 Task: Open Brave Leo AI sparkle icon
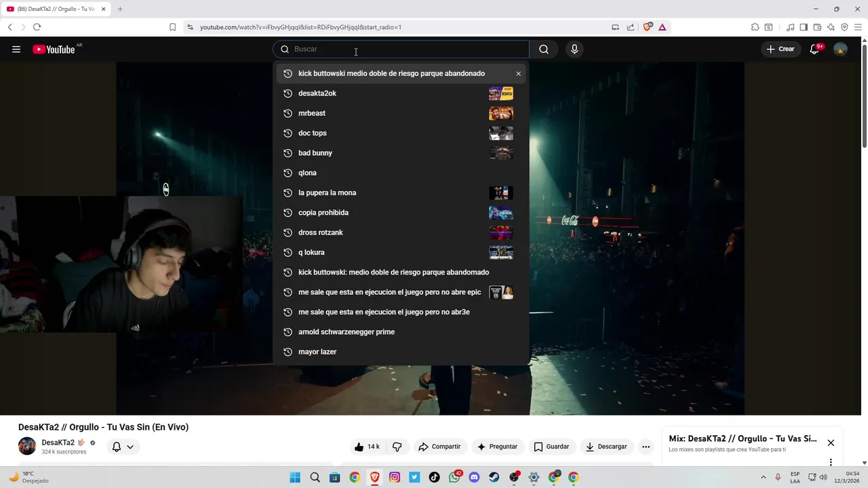(x=831, y=27)
